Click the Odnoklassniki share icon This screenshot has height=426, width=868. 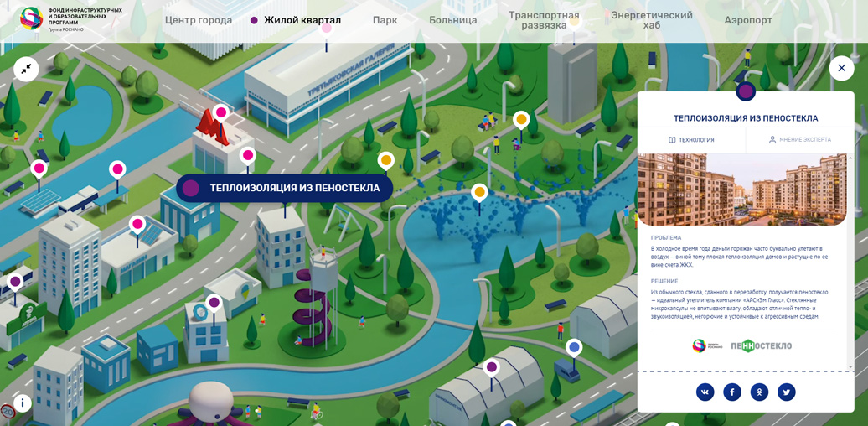[759, 392]
